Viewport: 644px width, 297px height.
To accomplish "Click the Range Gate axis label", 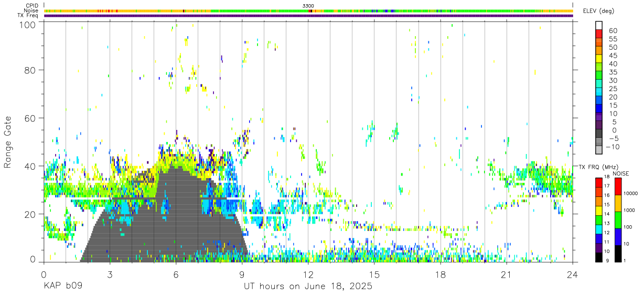I will click(x=8, y=142).
